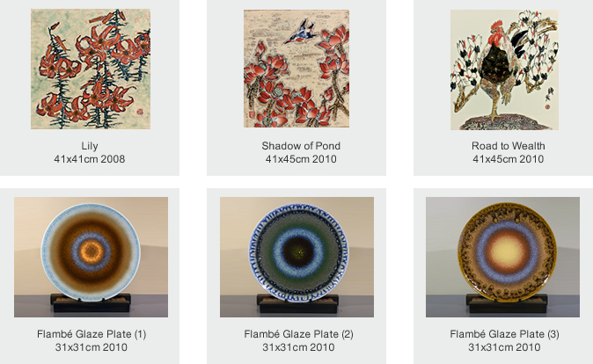Click 41x45cm 2010 under Shadow of Pond
Image resolution: width=593 pixels, height=364 pixels.
click(x=301, y=159)
